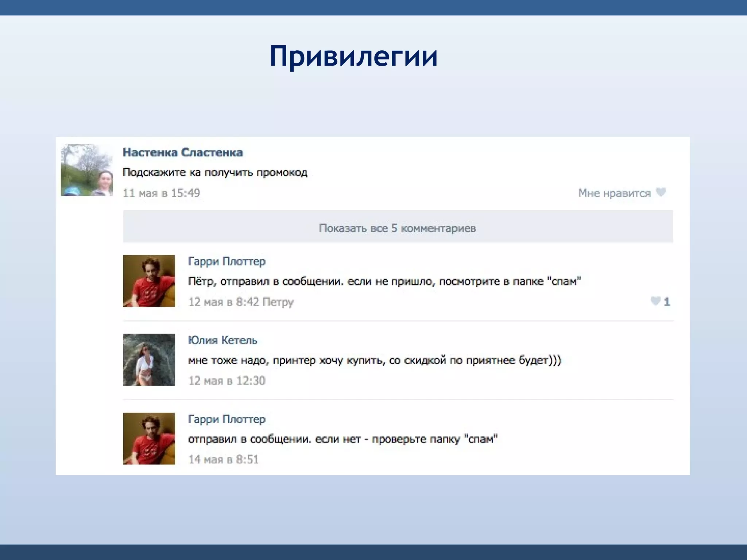This screenshot has width=747, height=560.
Task: Click the comment мне тоже надо, принтер хочу купить
Action: pos(375,360)
